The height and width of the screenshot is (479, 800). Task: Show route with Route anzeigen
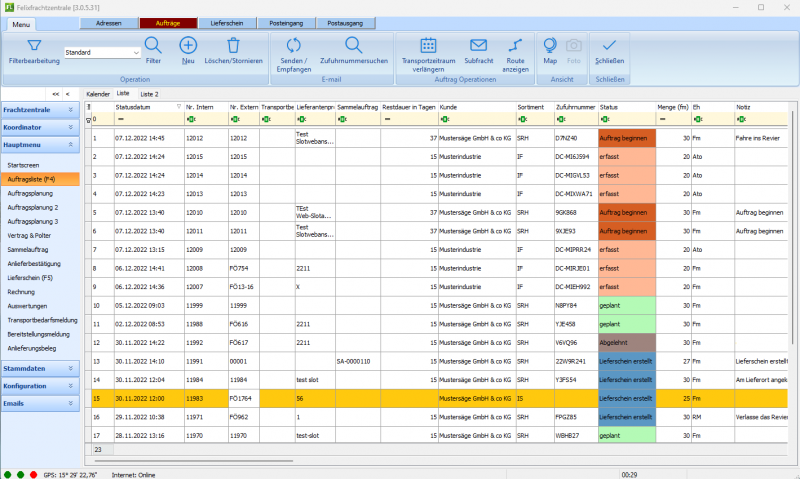515,47
